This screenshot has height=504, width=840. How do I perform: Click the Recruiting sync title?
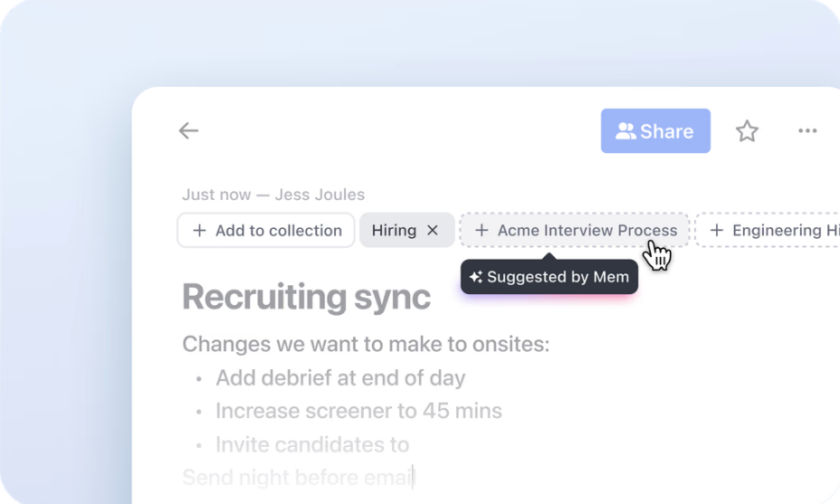click(x=307, y=297)
